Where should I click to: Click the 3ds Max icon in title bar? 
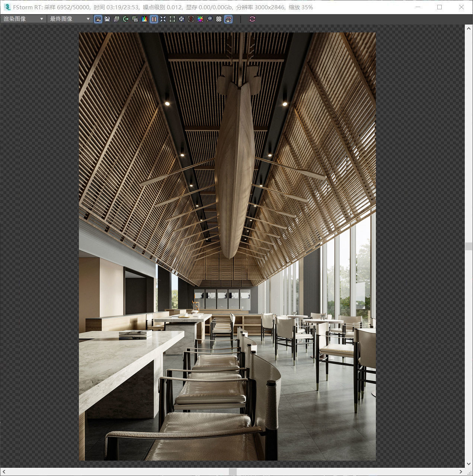click(7, 7)
